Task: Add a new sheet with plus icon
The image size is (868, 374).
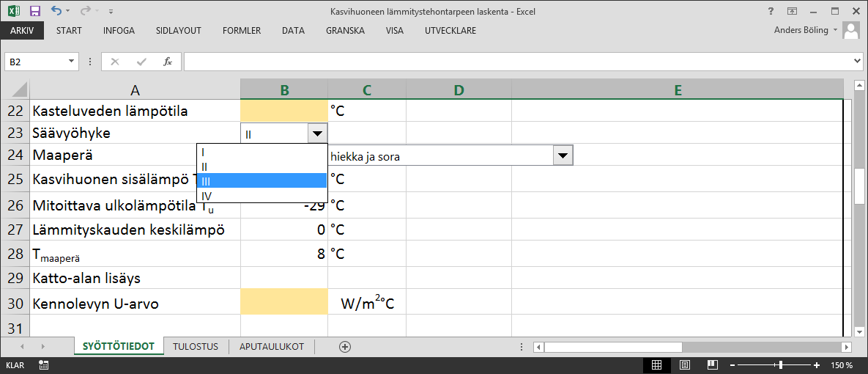Action: pyautogui.click(x=345, y=347)
